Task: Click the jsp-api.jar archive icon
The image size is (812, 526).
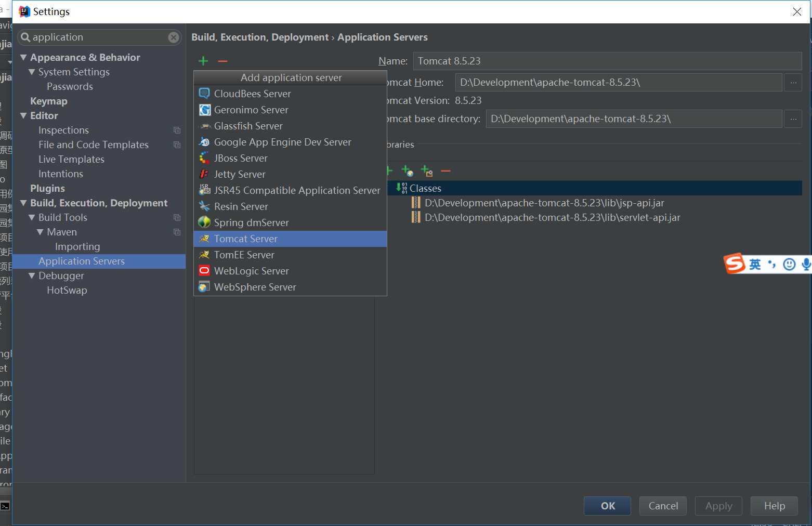Action: click(x=416, y=203)
